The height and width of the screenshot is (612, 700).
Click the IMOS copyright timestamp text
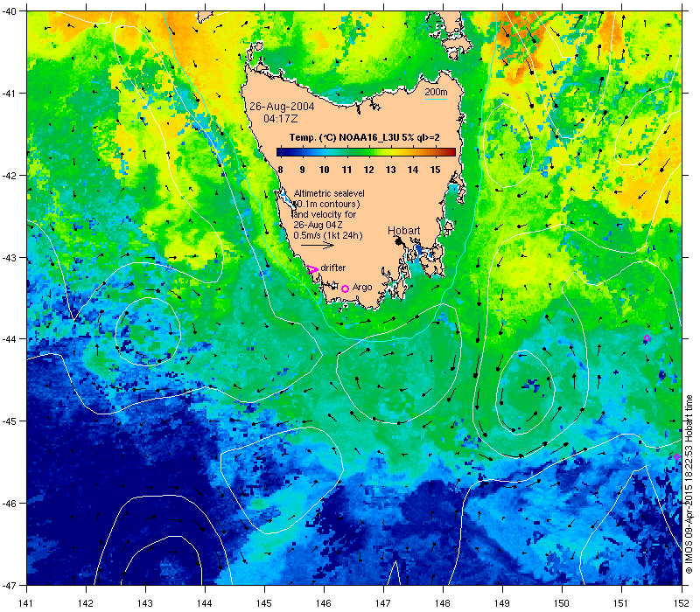tap(689, 485)
